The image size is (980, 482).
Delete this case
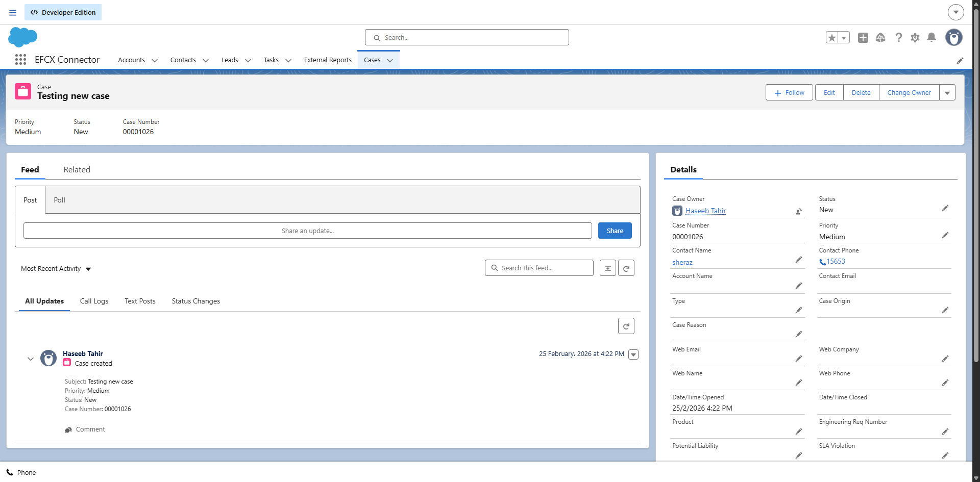tap(861, 92)
